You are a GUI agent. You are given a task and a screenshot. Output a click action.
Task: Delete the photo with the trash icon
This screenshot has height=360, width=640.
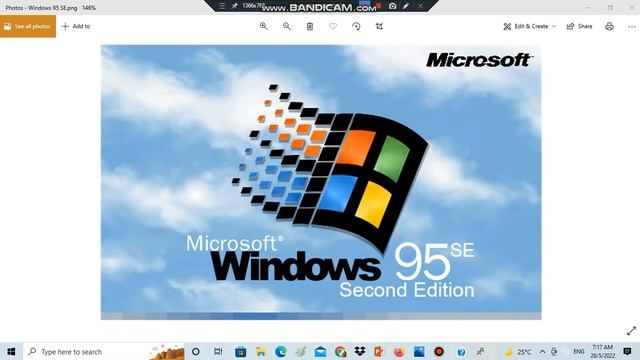(x=310, y=26)
